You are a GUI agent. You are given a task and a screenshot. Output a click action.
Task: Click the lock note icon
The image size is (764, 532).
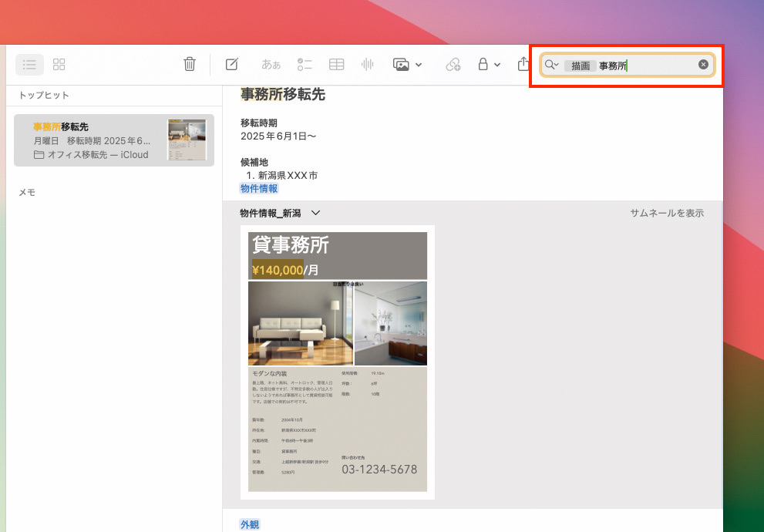pyautogui.click(x=483, y=64)
